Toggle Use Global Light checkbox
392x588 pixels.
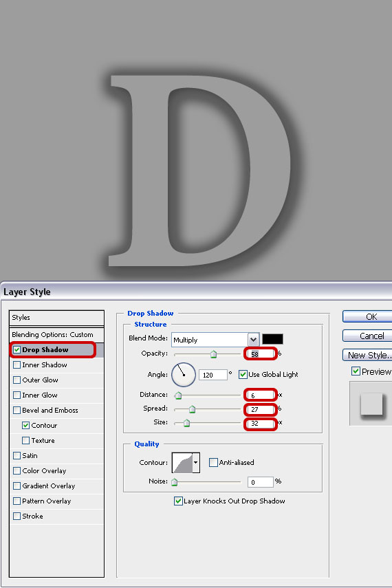click(x=243, y=374)
